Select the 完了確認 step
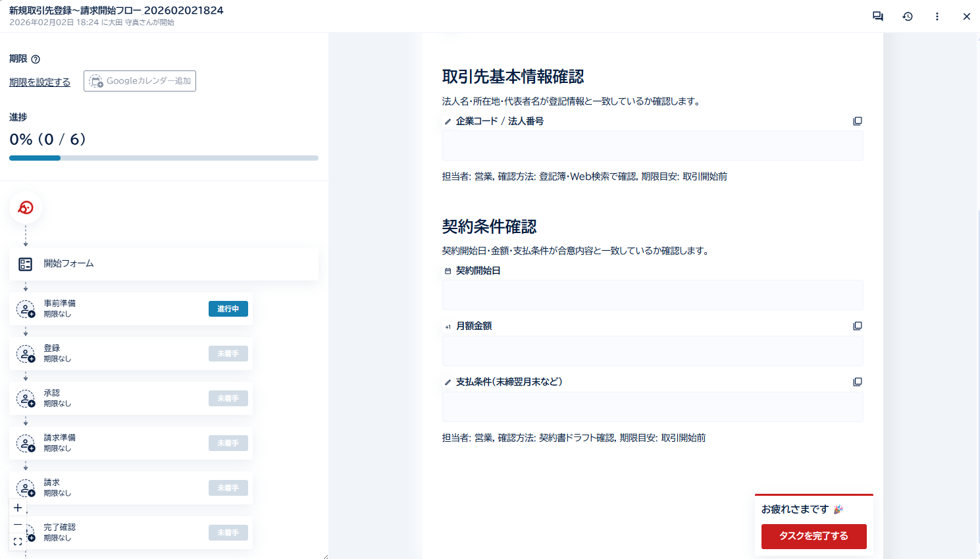980x559 pixels. click(131, 533)
